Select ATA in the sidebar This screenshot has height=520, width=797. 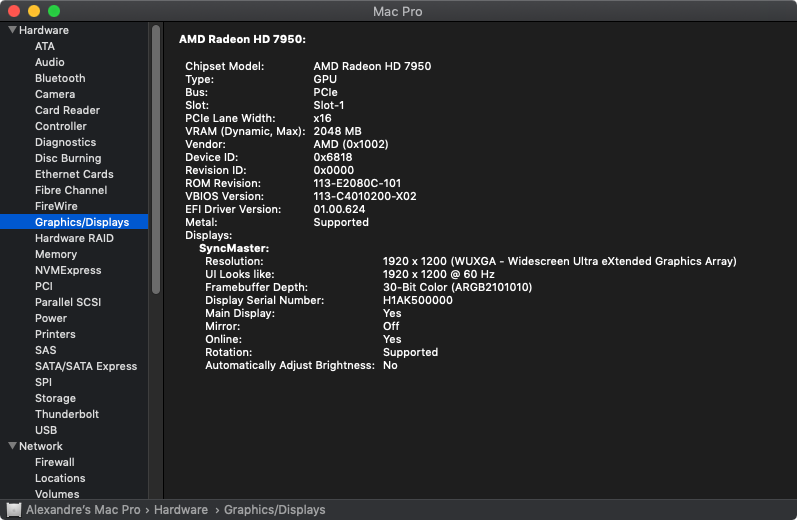point(45,46)
